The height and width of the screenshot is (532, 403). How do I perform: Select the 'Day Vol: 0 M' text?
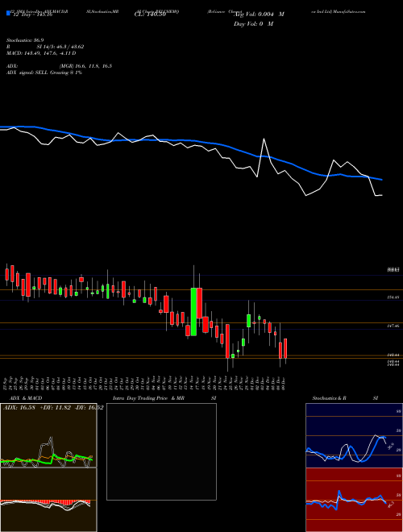(253, 24)
